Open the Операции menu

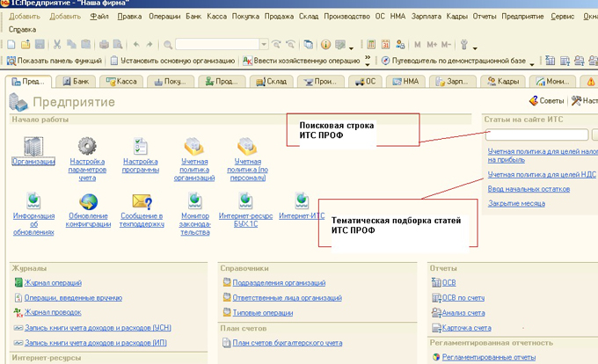point(164,17)
